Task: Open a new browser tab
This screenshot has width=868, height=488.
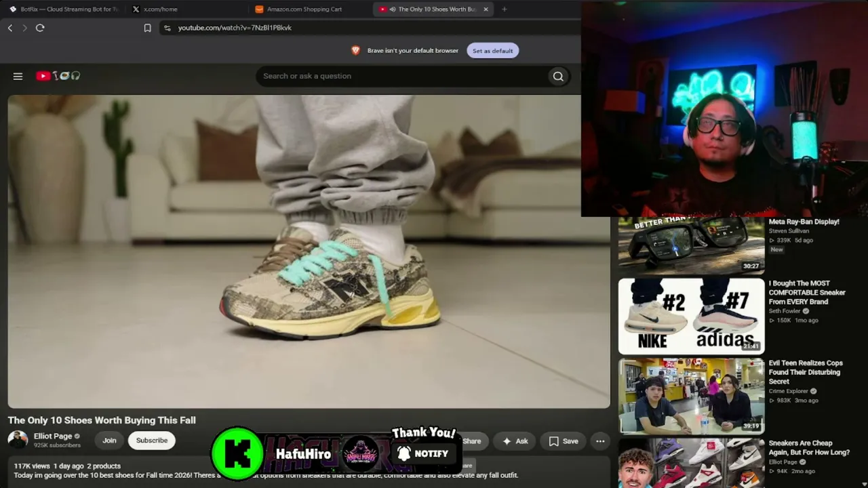Action: [504, 9]
